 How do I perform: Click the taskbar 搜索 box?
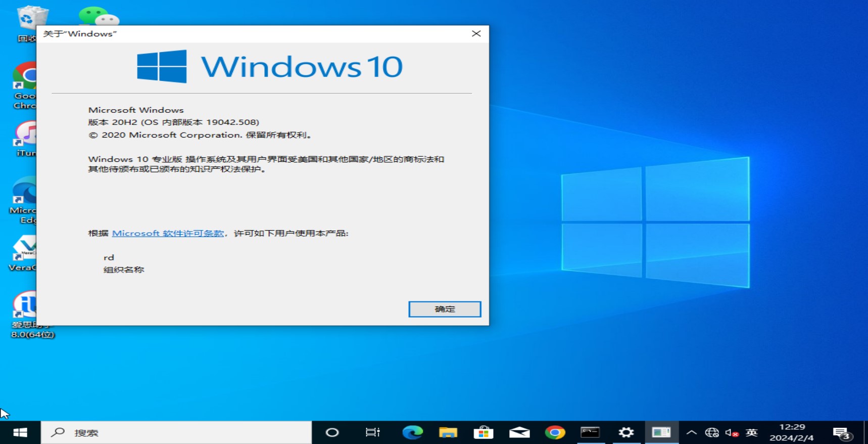176,432
